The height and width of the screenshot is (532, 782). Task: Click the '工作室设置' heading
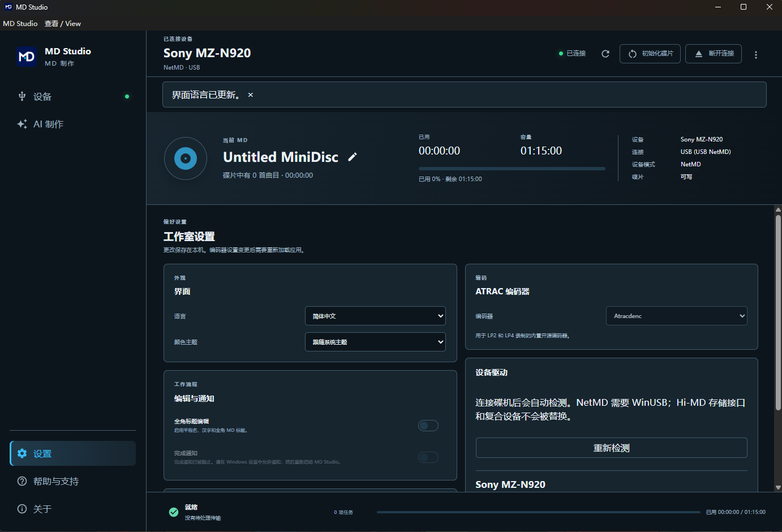click(x=190, y=237)
